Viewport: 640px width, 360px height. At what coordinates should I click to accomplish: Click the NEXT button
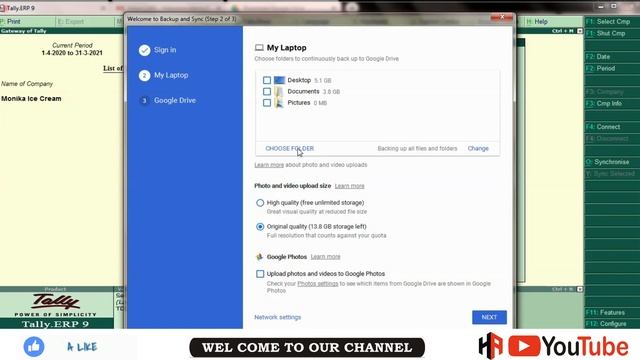click(x=489, y=317)
